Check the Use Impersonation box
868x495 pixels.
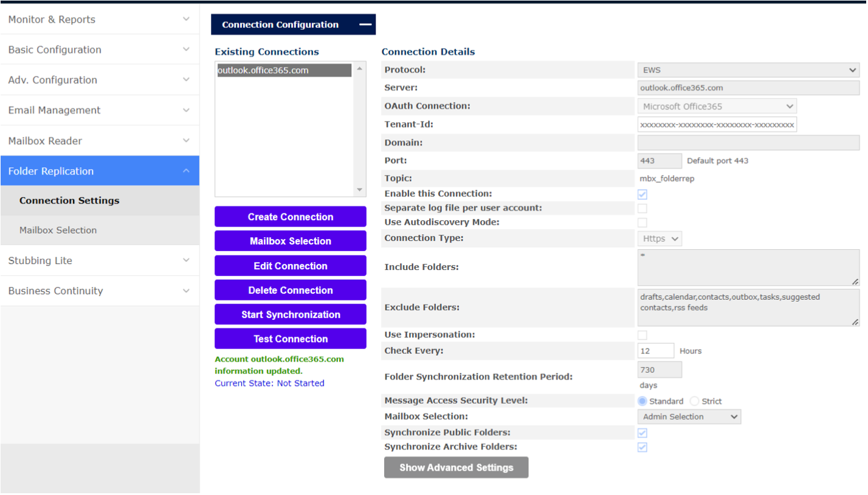[642, 335]
